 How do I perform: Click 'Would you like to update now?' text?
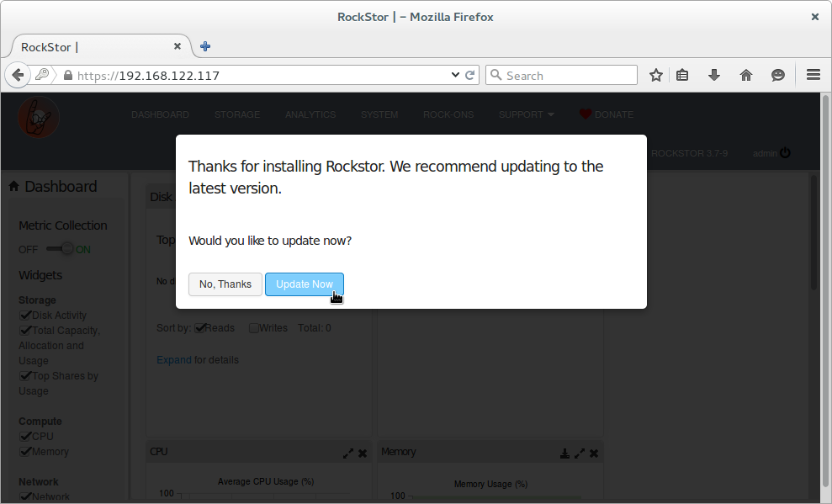pyautogui.click(x=270, y=241)
